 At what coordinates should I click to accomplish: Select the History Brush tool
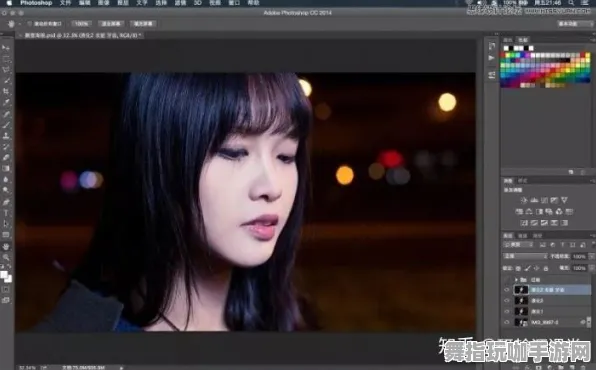[x=6, y=147]
